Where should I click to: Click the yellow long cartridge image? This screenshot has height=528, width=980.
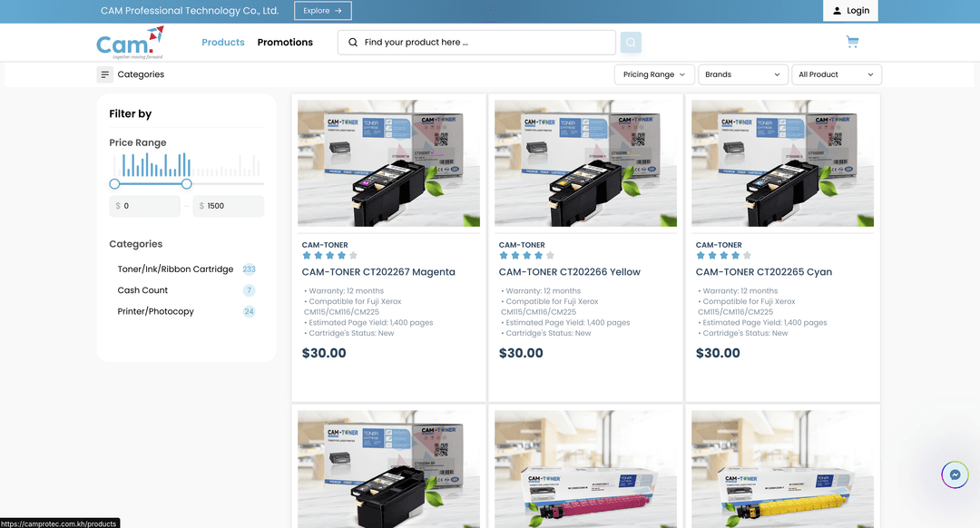[x=782, y=469]
